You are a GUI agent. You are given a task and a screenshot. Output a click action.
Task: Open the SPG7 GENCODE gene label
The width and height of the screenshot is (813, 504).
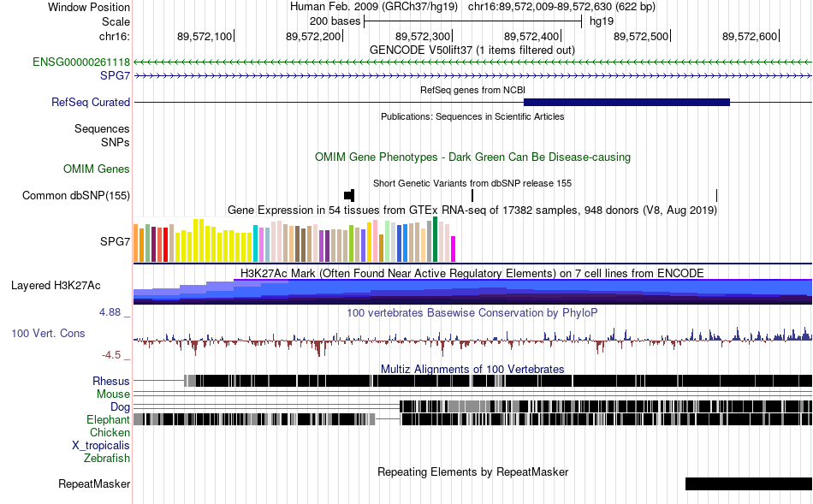coord(116,75)
